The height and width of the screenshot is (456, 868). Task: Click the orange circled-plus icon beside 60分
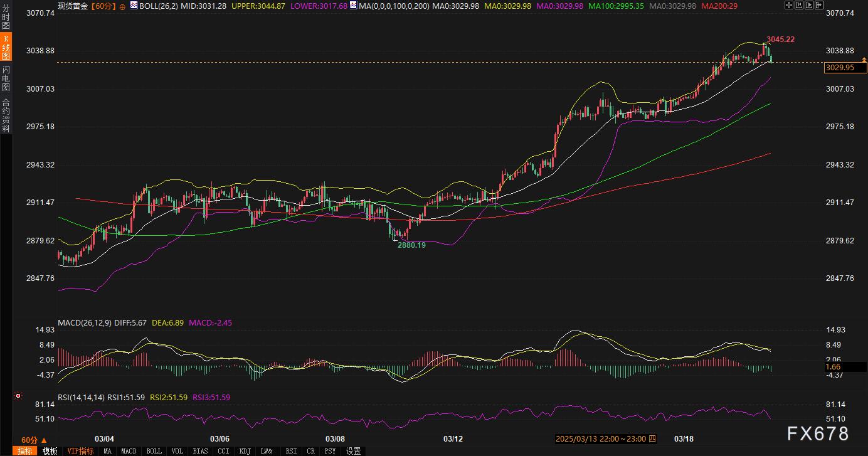click(x=122, y=6)
